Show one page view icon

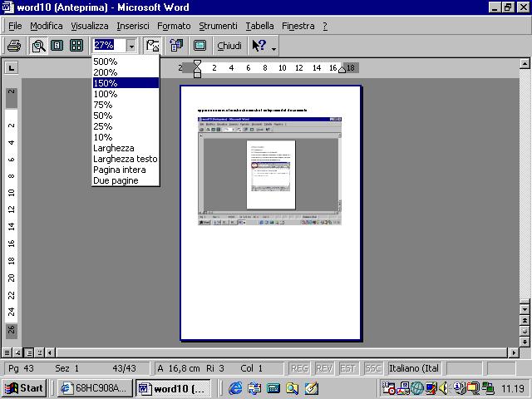(57, 46)
